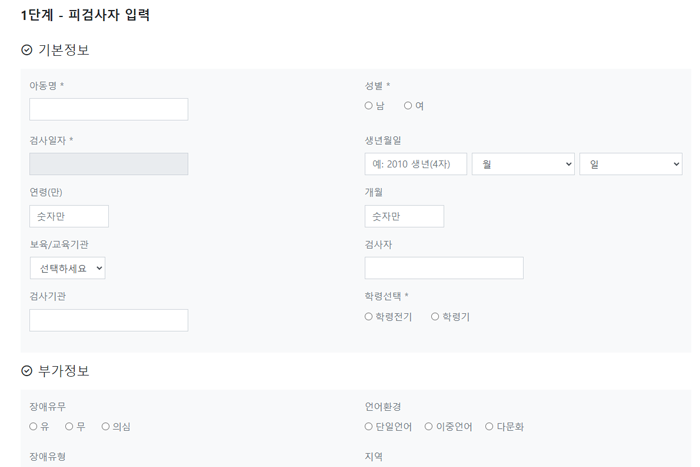Choose 학령기 radio option
The width and height of the screenshot is (700, 467).
(435, 317)
